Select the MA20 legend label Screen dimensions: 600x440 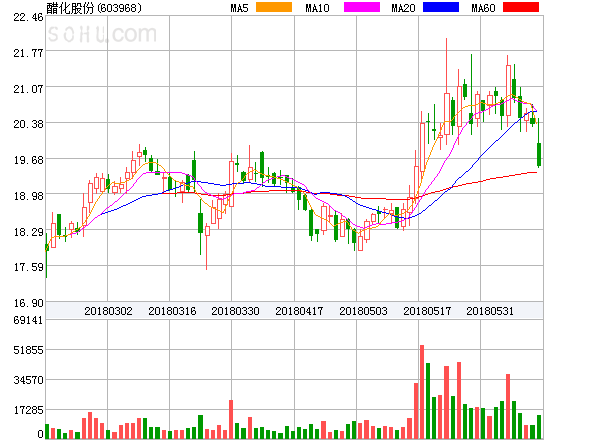(x=403, y=8)
